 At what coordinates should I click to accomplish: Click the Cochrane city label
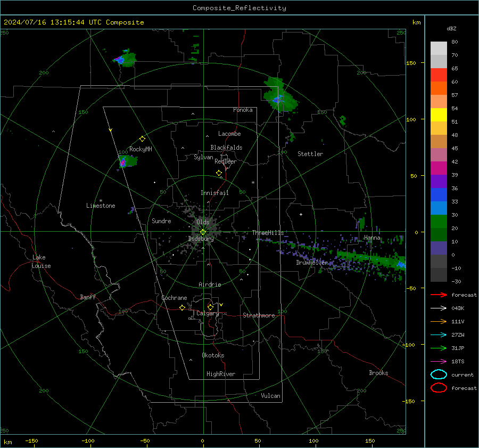pos(174,298)
